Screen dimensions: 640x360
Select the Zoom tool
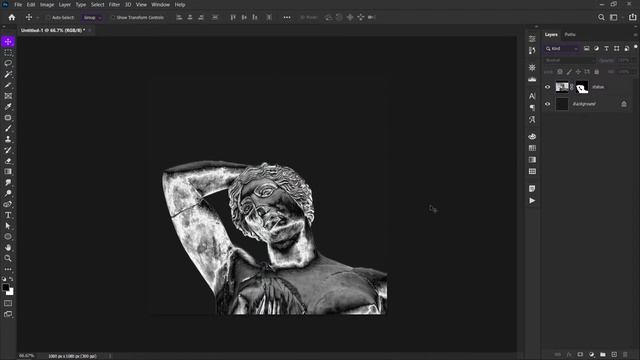[8, 258]
